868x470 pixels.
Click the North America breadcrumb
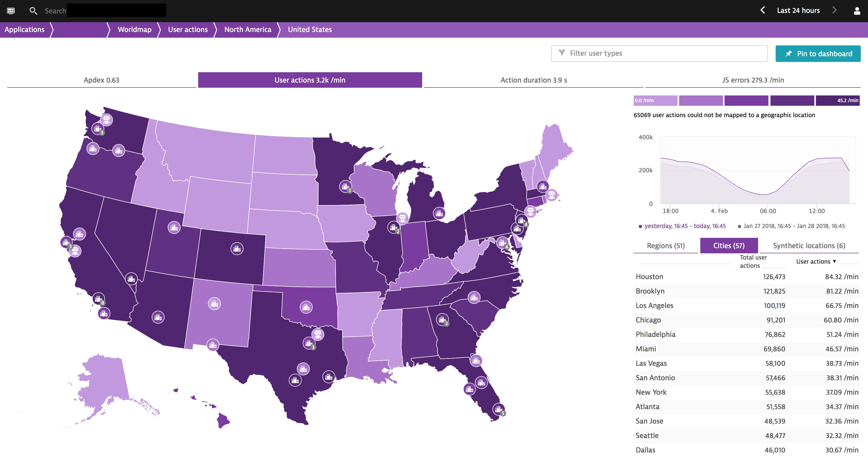click(248, 30)
